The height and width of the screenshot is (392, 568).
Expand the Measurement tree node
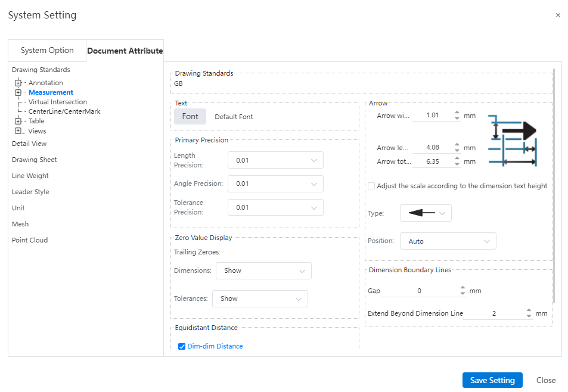[x=18, y=92]
